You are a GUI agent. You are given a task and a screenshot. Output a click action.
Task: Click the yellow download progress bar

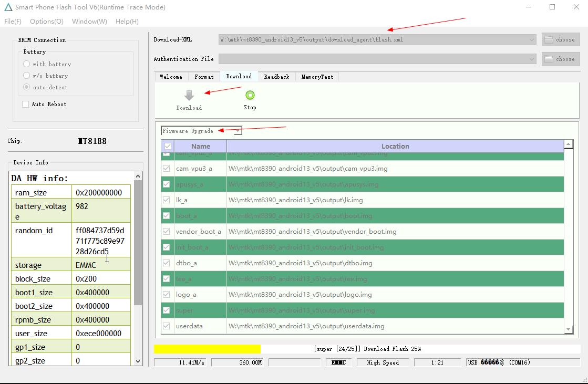207,349
